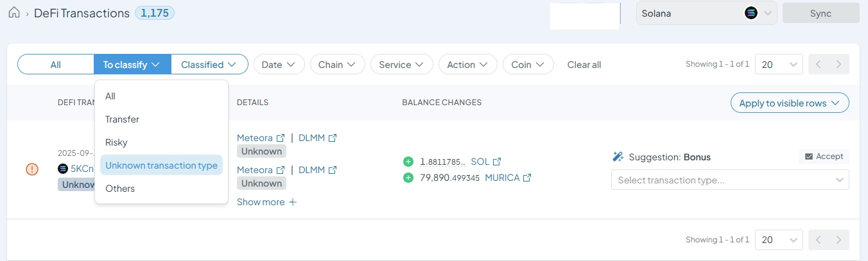Image resolution: width=868 pixels, height=261 pixels.
Task: Click the BALANCE CHANGES column header
Action: 442,103
